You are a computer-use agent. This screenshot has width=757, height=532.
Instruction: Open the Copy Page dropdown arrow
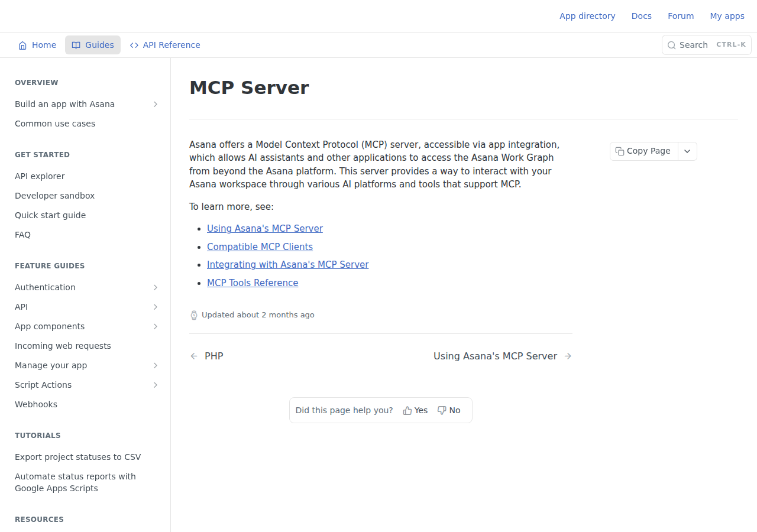[x=687, y=151]
